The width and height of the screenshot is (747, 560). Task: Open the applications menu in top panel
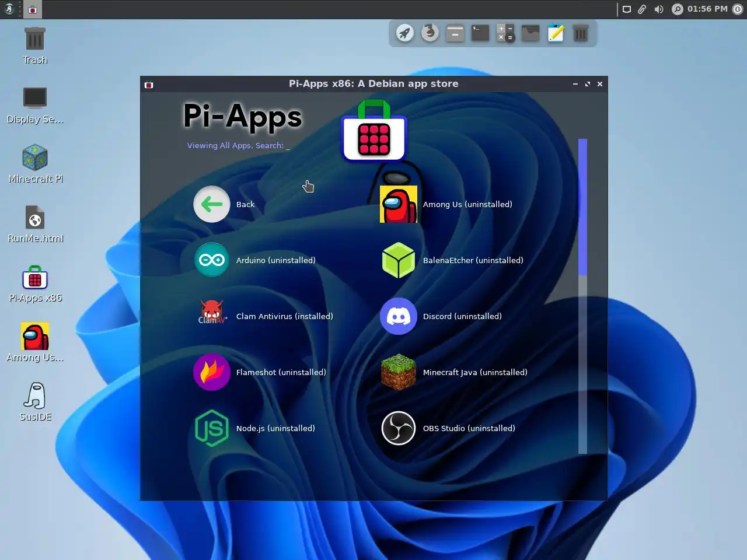tap(9, 9)
